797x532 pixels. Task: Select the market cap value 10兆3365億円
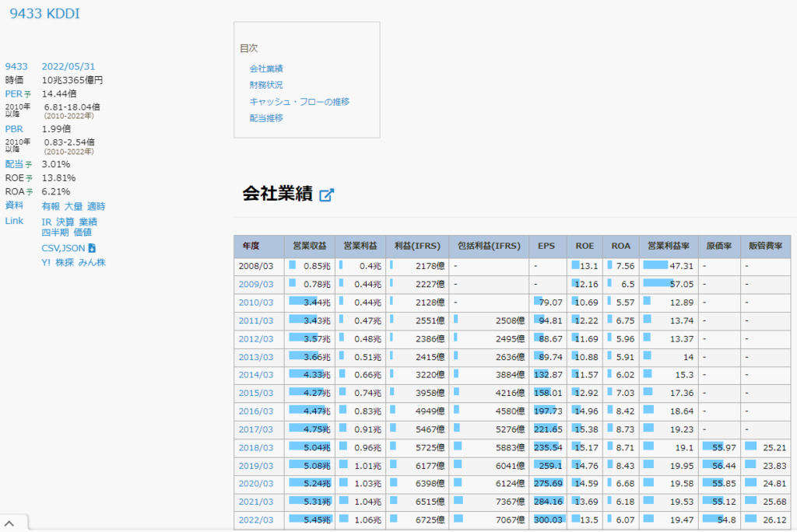click(x=72, y=80)
